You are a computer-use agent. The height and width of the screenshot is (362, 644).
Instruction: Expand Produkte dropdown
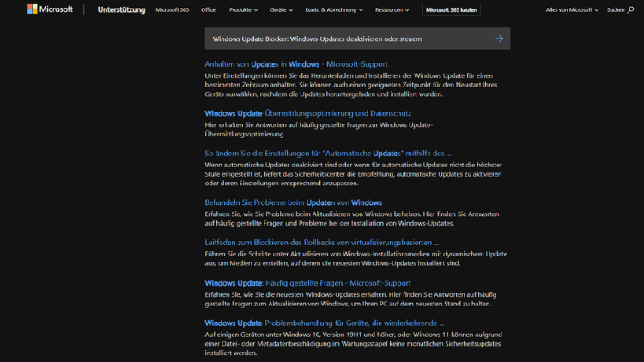243,9
